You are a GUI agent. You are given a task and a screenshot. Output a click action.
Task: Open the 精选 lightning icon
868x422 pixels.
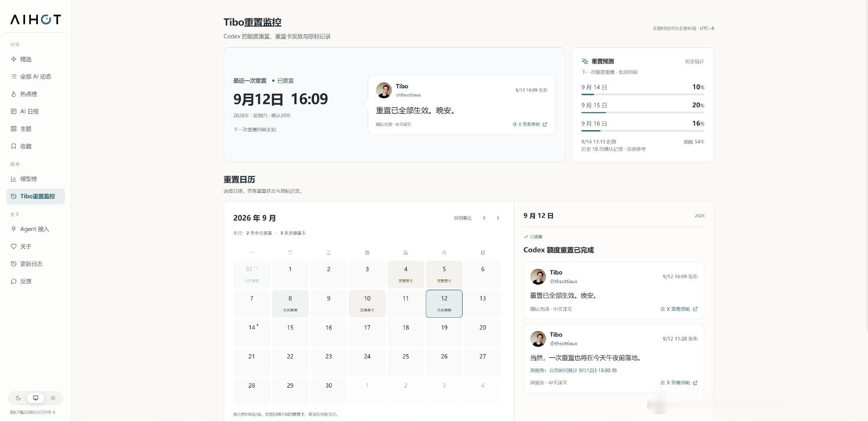[x=14, y=59]
